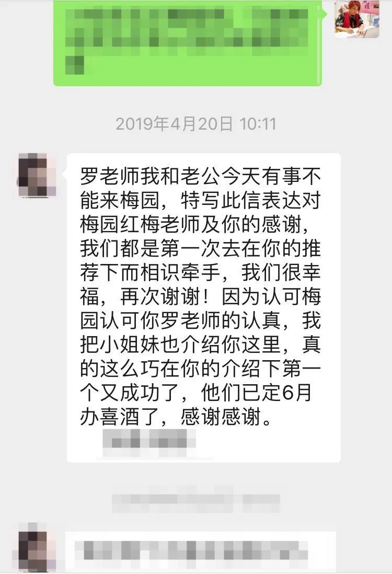
Task: Tap the blurred avatar beside the 罗老师 message
Action: 37,175
